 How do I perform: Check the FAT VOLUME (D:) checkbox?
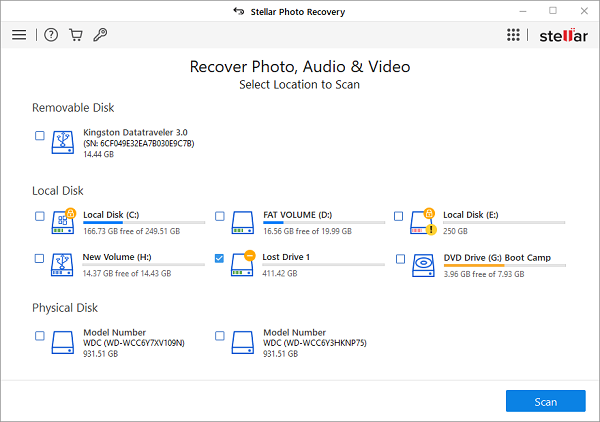[220, 216]
